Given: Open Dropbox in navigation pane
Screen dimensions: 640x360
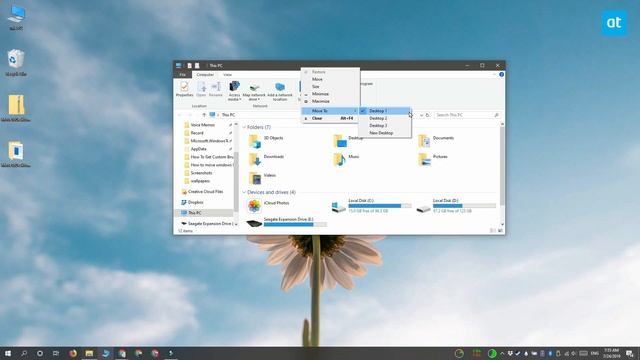Looking at the screenshot, I should pyautogui.click(x=192, y=202).
